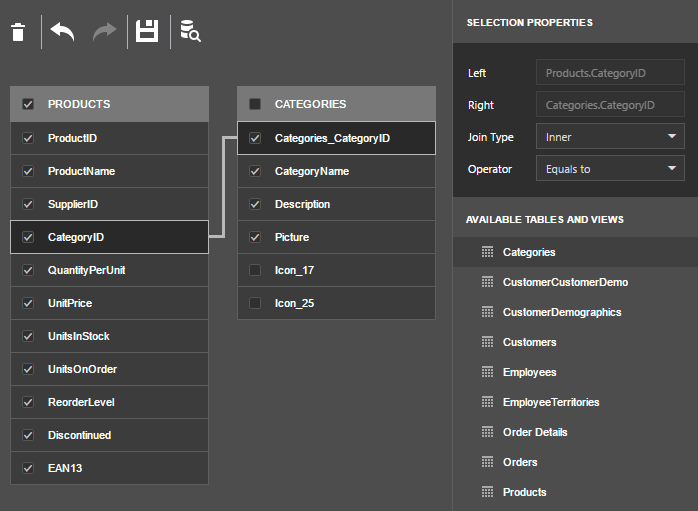
Task: Open the Join Type dropdown
Action: (x=610, y=137)
